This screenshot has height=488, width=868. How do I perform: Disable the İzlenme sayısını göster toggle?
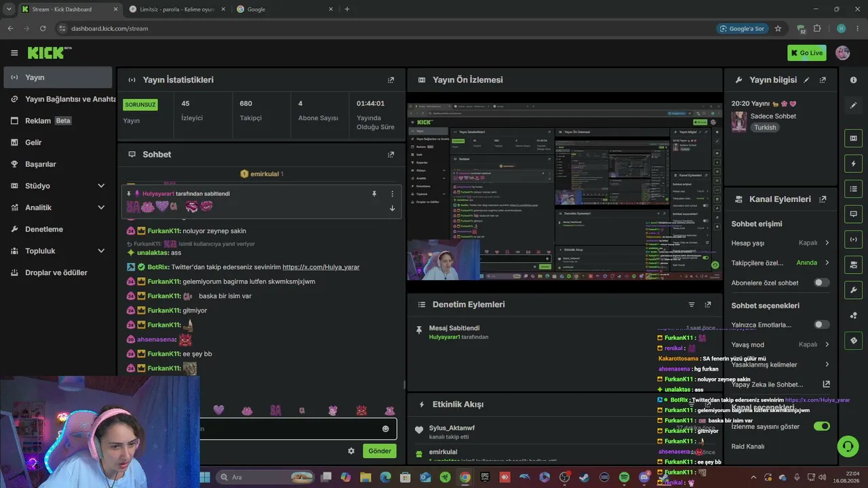(821, 426)
